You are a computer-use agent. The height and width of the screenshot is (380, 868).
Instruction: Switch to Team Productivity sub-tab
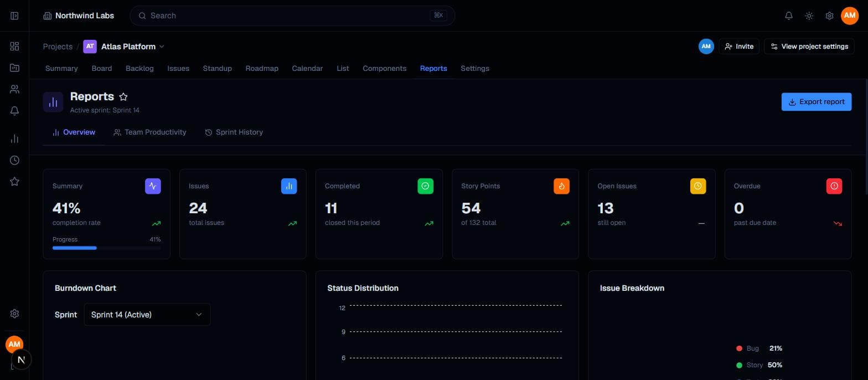(x=149, y=132)
